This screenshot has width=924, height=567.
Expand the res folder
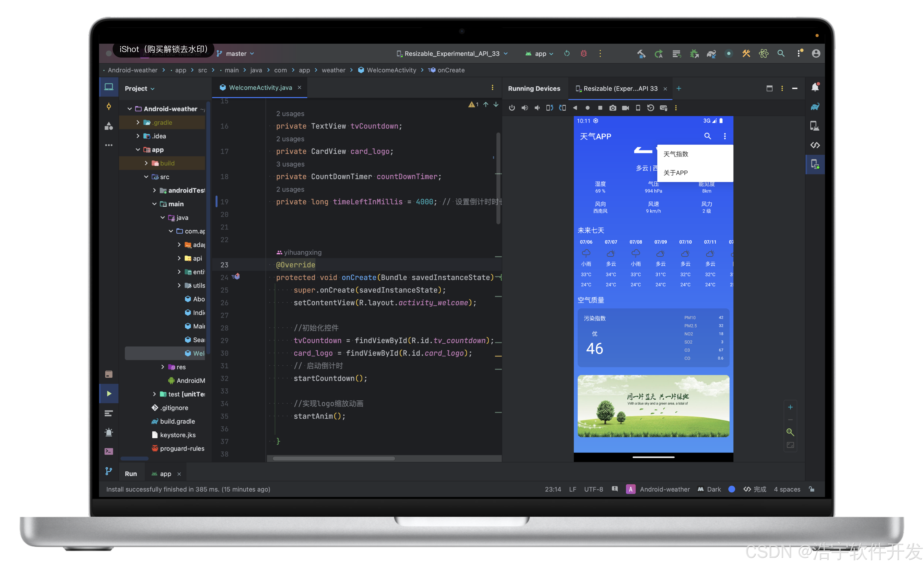162,367
